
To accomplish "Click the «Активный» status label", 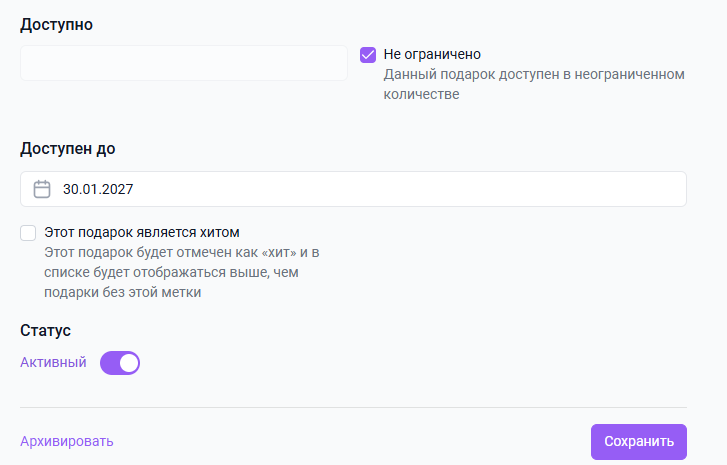I will (x=53, y=363).
